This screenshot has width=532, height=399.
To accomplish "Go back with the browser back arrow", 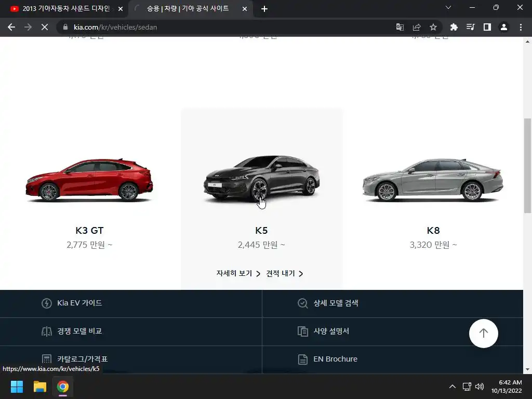I will tap(11, 27).
